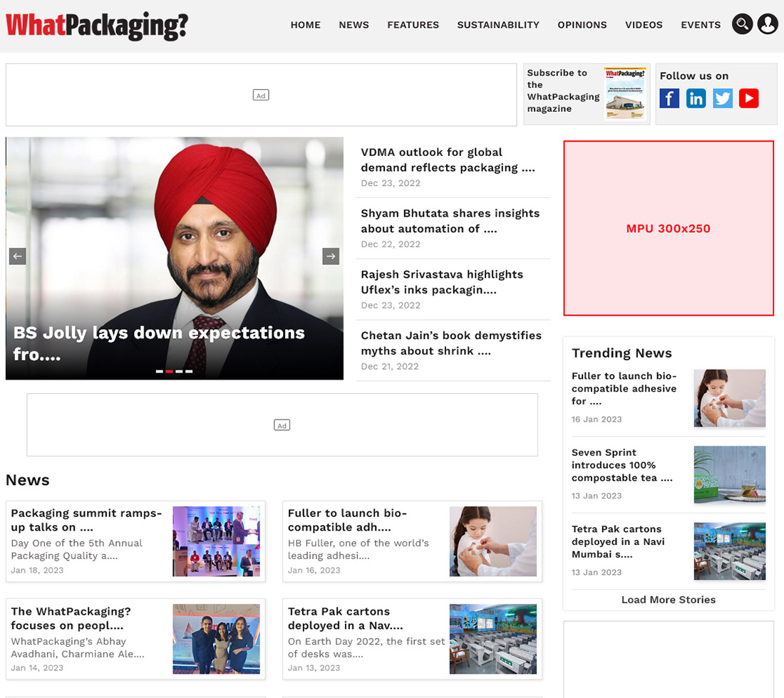
Task: Select the fourth carousel slide indicator
Action: pos(189,371)
